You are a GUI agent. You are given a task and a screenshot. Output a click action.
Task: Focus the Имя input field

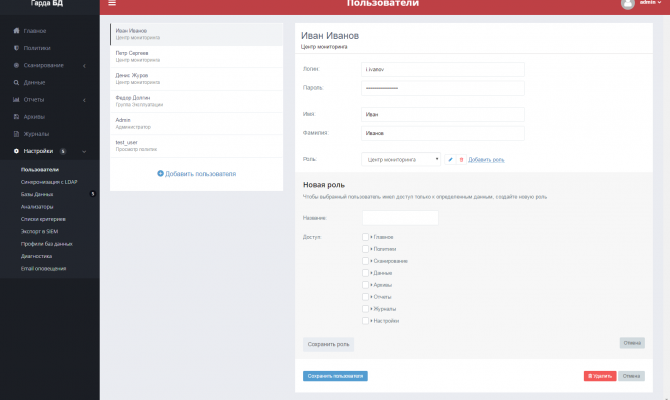tap(443, 115)
